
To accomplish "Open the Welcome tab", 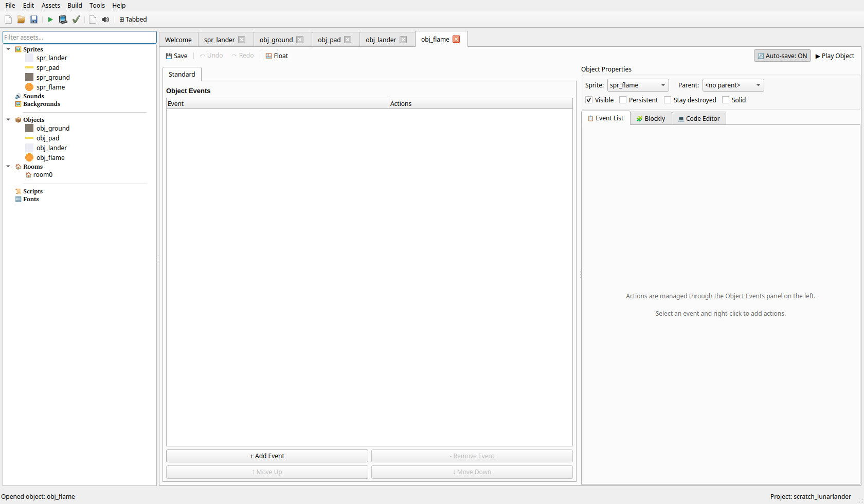I will pyautogui.click(x=178, y=40).
